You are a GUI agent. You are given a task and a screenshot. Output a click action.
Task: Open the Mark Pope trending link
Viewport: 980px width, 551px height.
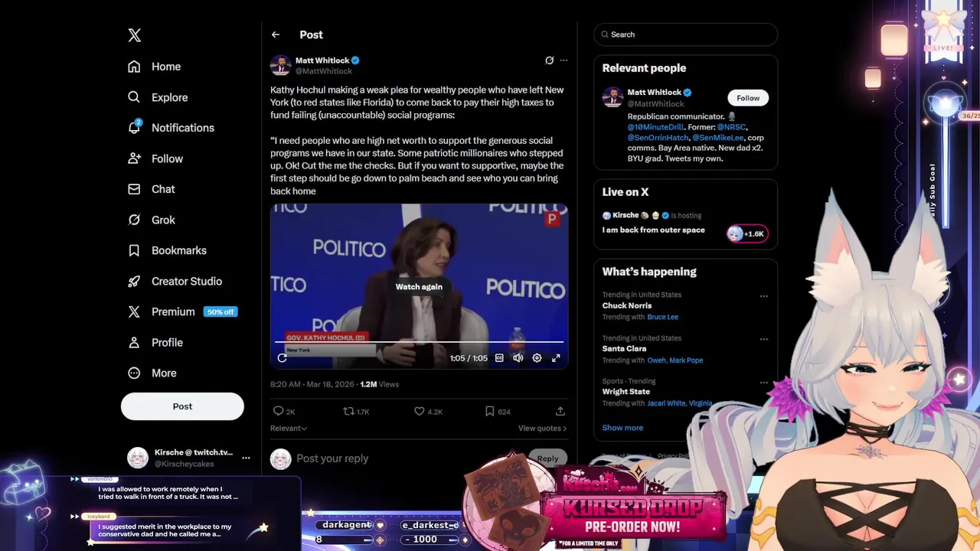(686, 360)
